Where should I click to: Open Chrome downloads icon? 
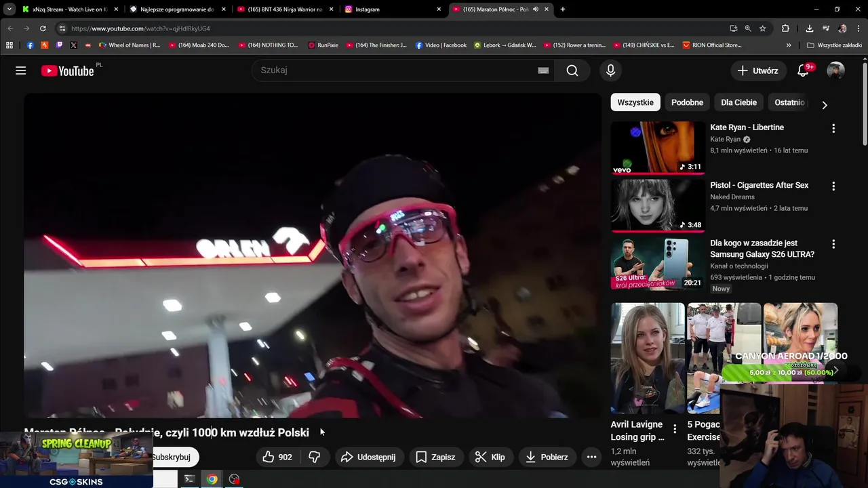click(x=810, y=28)
